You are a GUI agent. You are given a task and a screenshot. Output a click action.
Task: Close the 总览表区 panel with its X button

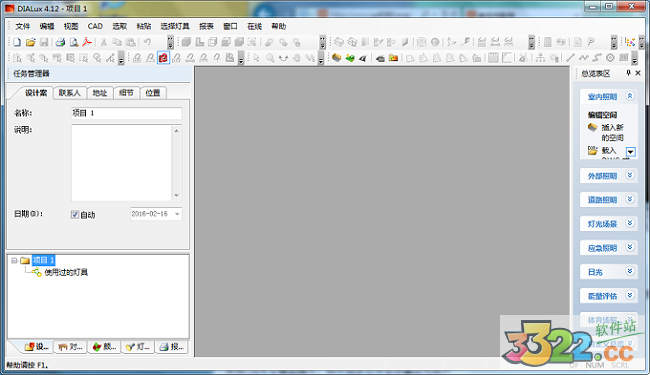pyautogui.click(x=638, y=73)
